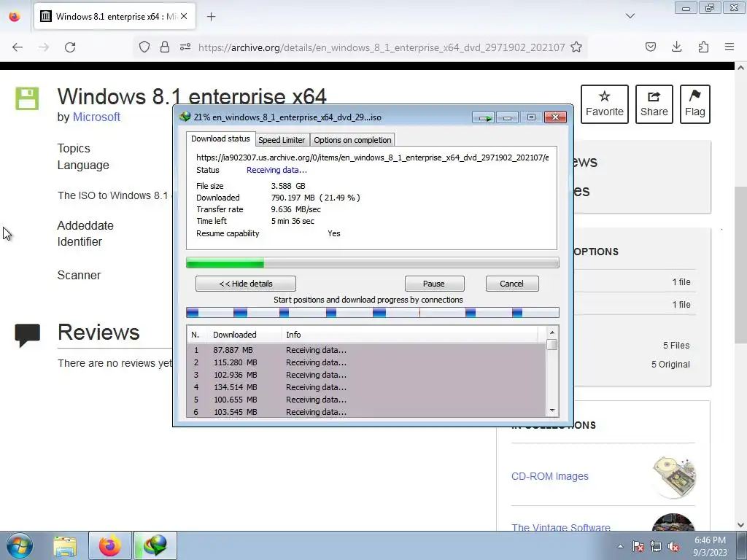Screen dimensions: 747x560
Task: Open the Firefox extensions icon
Action: point(703,47)
